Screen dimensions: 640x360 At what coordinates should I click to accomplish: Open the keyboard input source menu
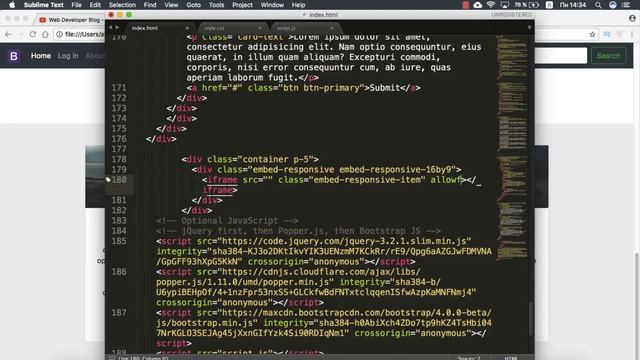point(549,5)
